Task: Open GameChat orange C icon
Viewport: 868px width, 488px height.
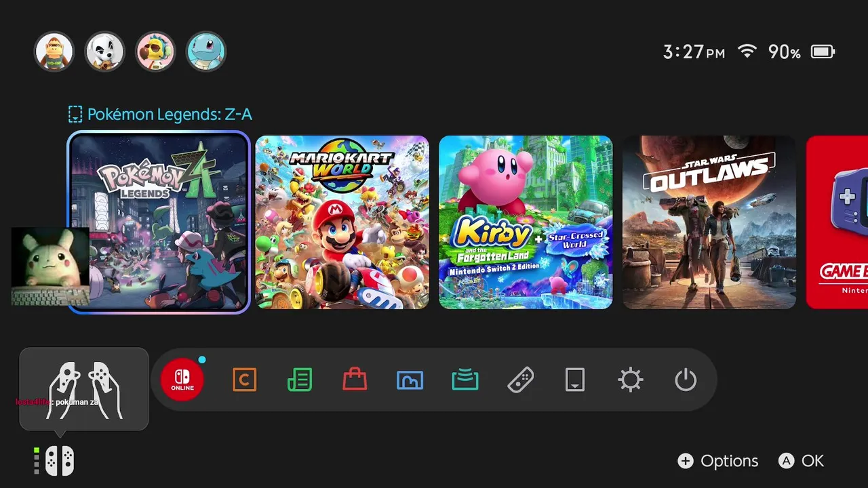Action: point(244,380)
